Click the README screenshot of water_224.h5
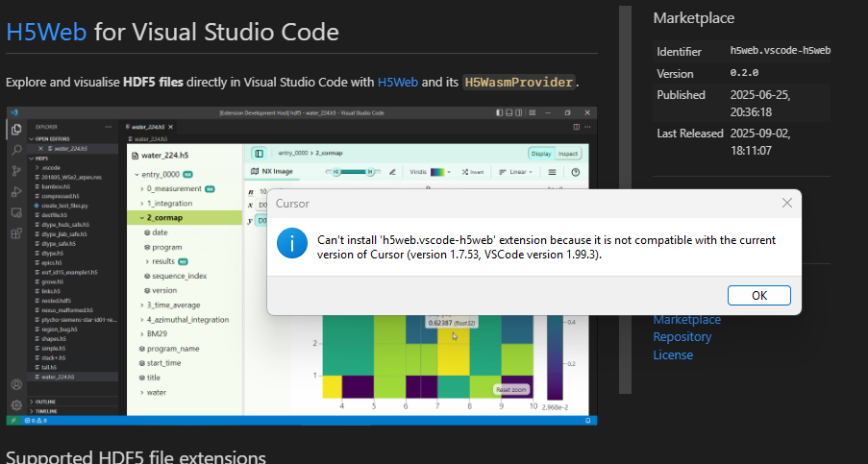Viewport: 868px width, 464px height. click(x=302, y=266)
